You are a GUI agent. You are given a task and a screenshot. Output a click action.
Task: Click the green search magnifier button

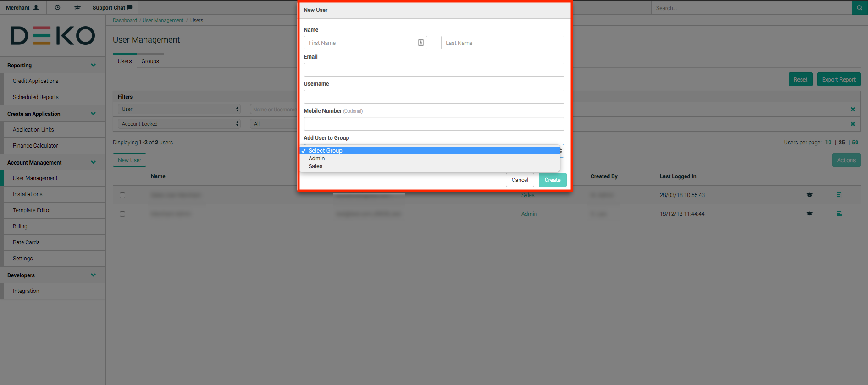860,8
